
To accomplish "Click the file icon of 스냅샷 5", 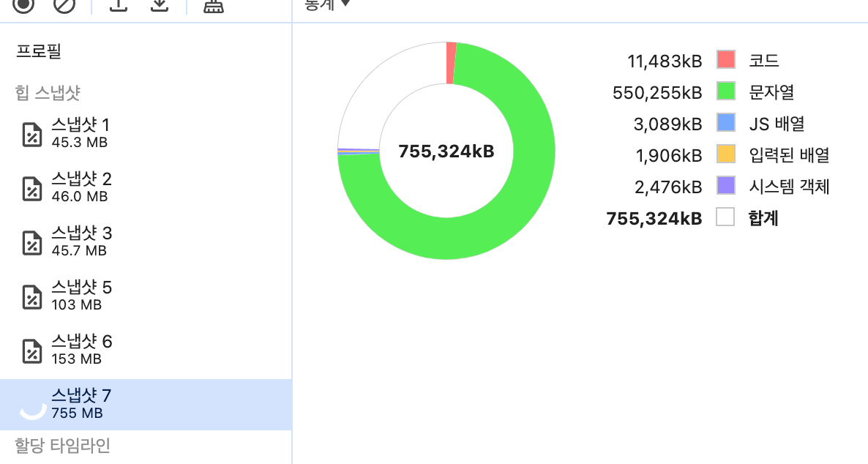I will 32,297.
